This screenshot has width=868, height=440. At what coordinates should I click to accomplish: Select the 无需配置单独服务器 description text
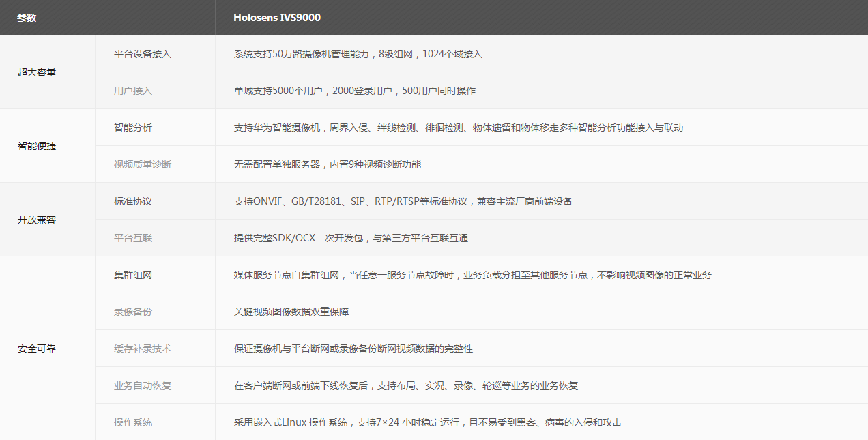(x=328, y=164)
